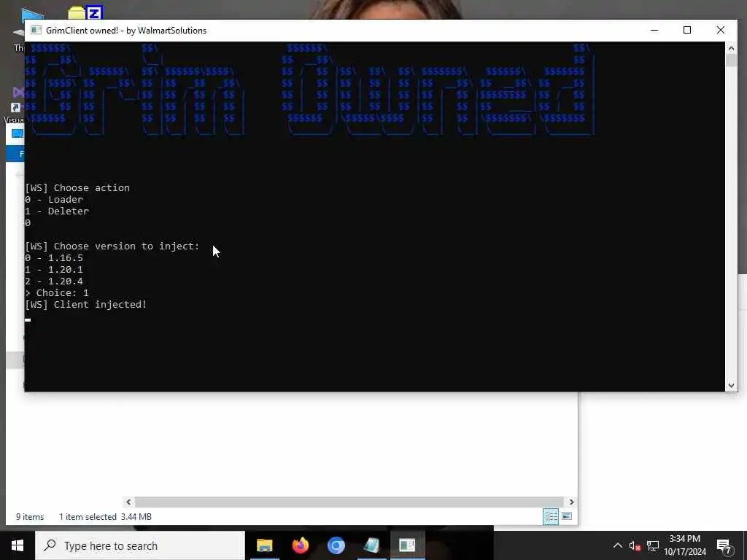Click console vertical scrollbar down arrow
This screenshot has width=747, height=560.
731,386
